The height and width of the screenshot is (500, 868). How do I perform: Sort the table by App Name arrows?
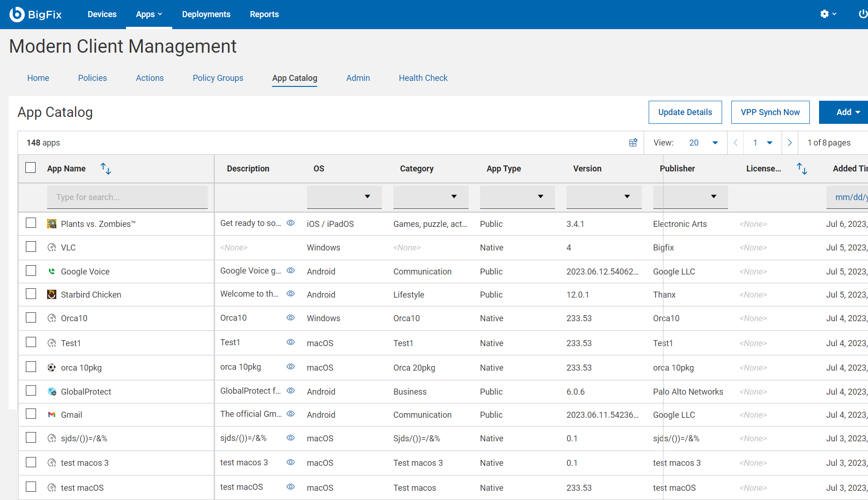click(105, 168)
